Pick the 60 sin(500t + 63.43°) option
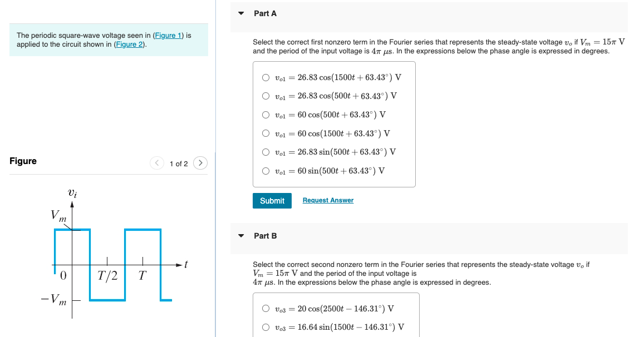644x337 pixels. pos(266,171)
